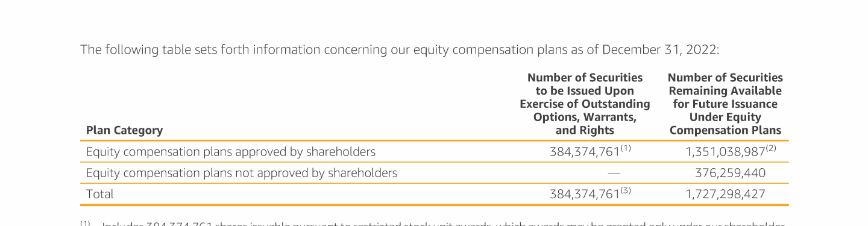The image size is (868, 226).
Task: Click footnote marker (3) in the Total row
Action: pos(626,190)
